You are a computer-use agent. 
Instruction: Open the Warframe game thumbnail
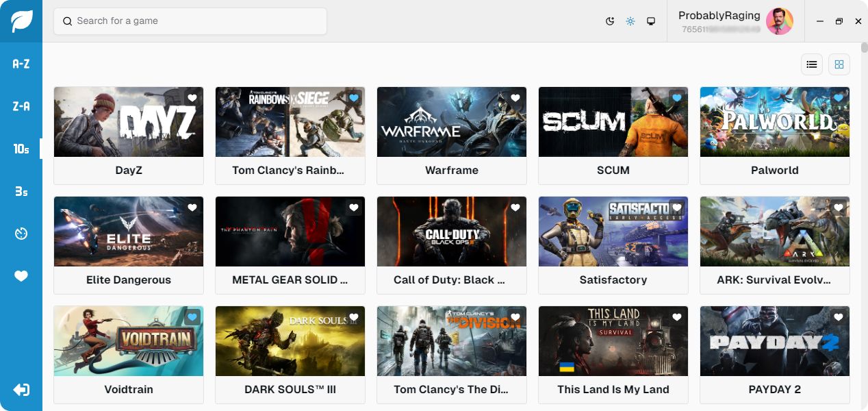coord(452,122)
